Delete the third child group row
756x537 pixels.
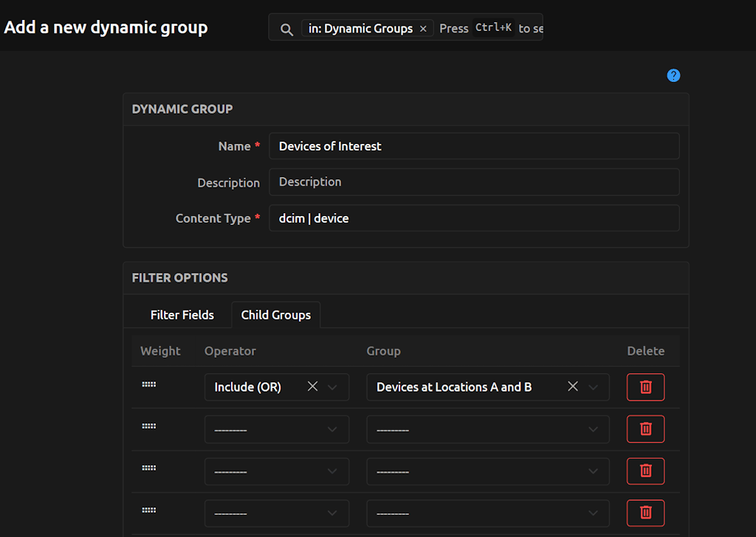coord(645,471)
